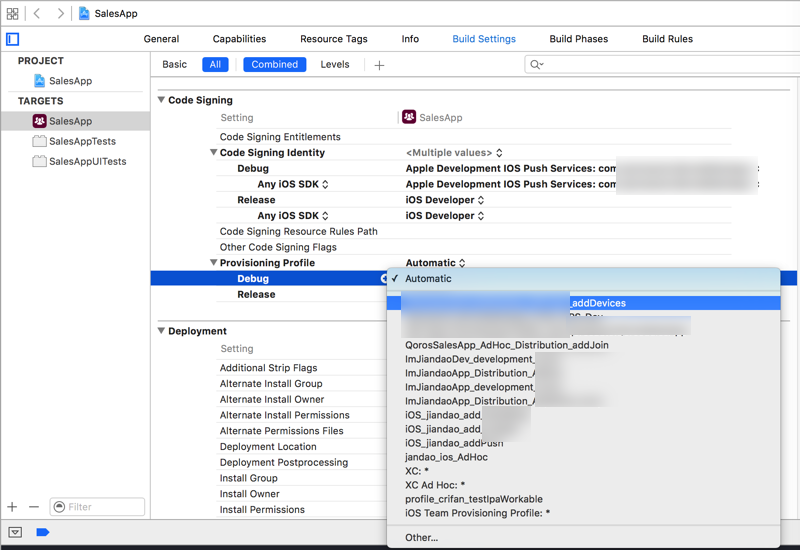Click the targets Filter input field
This screenshot has height=550, width=800.
click(97, 507)
